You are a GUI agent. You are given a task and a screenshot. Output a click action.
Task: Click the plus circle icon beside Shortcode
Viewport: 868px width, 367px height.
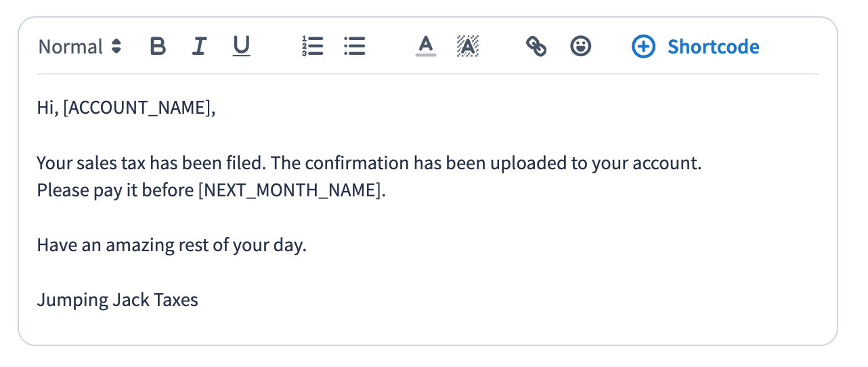[x=643, y=47]
